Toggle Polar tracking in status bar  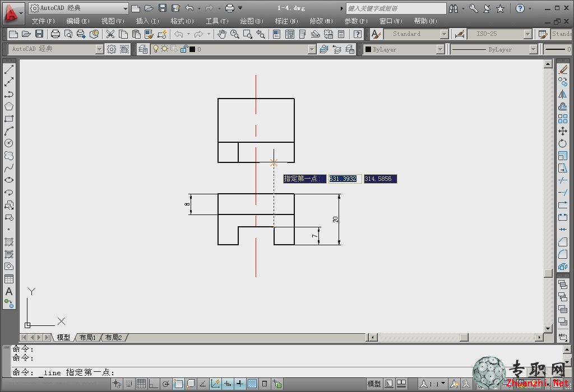166,384
